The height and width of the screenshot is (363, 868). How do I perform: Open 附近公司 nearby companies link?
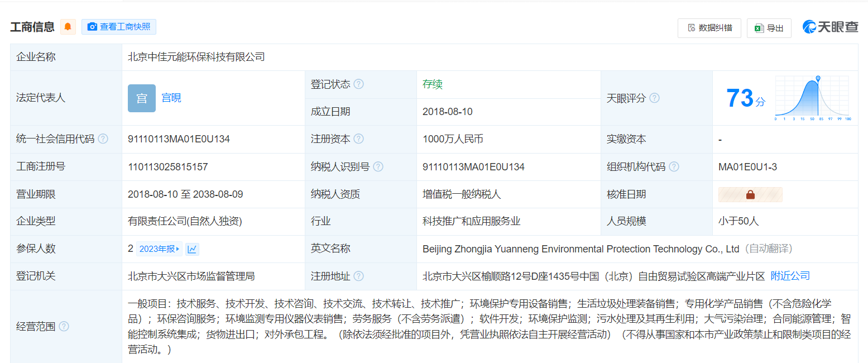pyautogui.click(x=790, y=276)
